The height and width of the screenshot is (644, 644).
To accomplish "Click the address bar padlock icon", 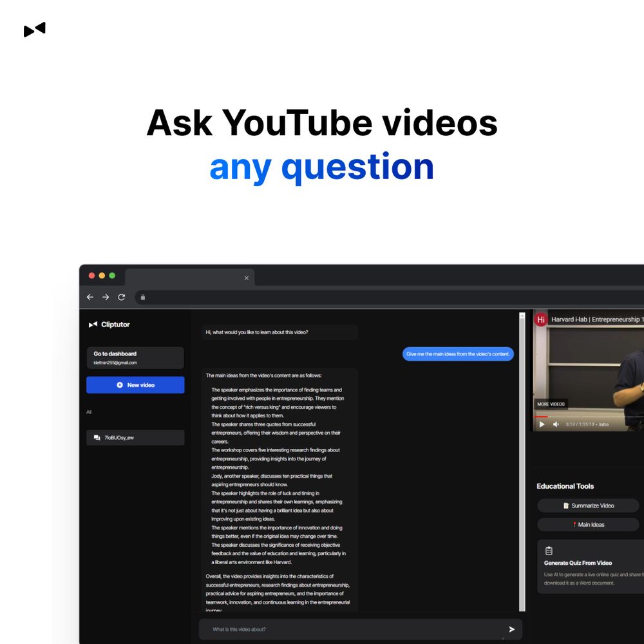I will pos(143,297).
